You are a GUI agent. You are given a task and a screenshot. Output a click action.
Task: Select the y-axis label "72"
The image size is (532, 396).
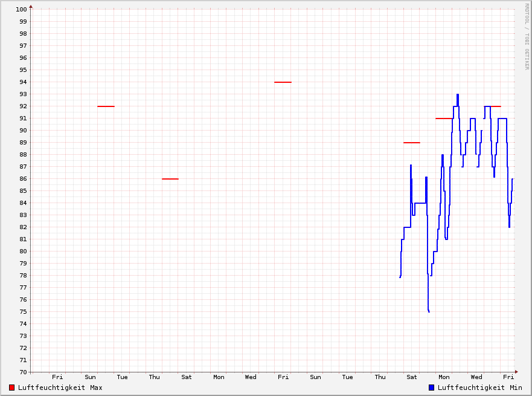pos(23,348)
